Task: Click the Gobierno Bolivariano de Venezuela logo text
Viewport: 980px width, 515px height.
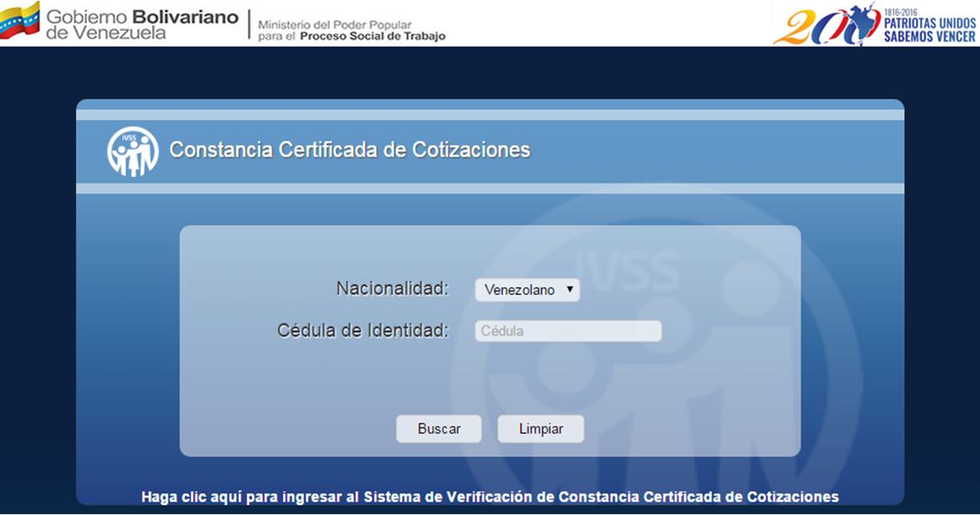Action: (141, 25)
